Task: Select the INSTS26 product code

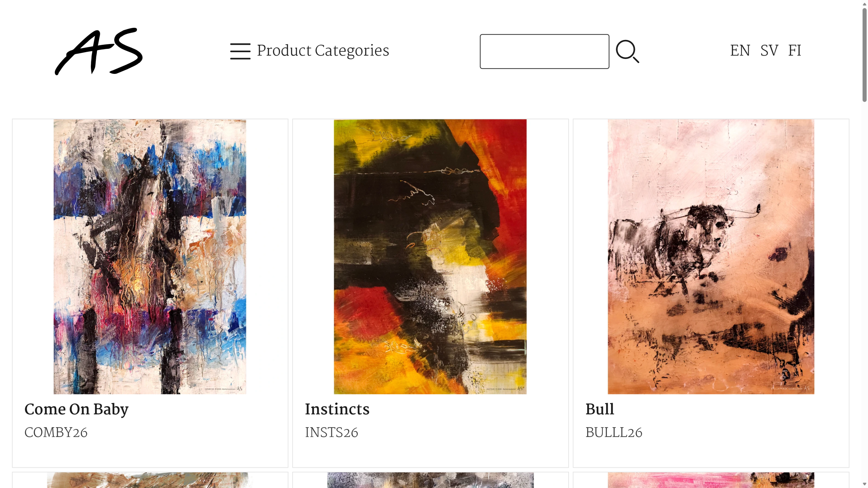Action: point(331,432)
